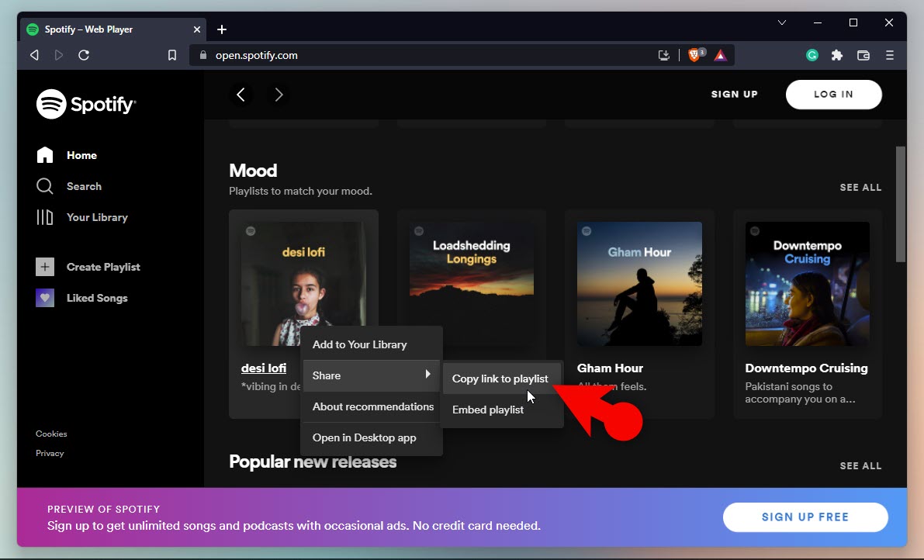924x560 pixels.
Task: Open the Brave Shields lion icon
Action: click(x=695, y=55)
